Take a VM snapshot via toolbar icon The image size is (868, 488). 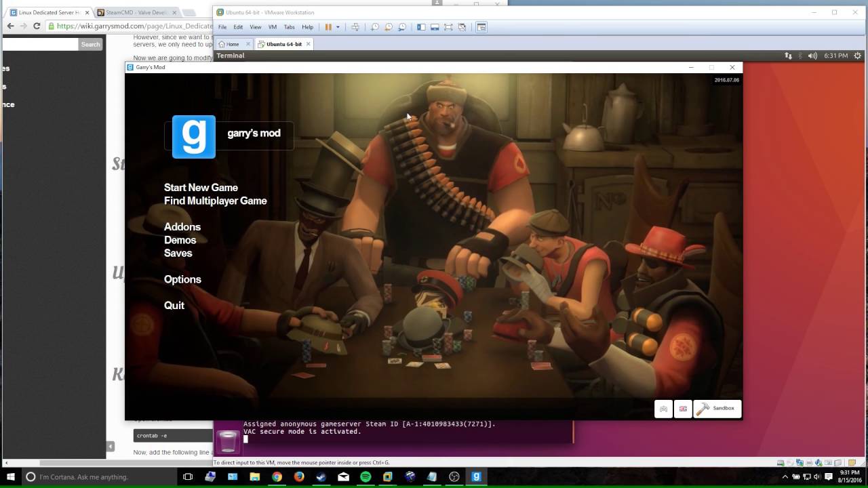(374, 27)
